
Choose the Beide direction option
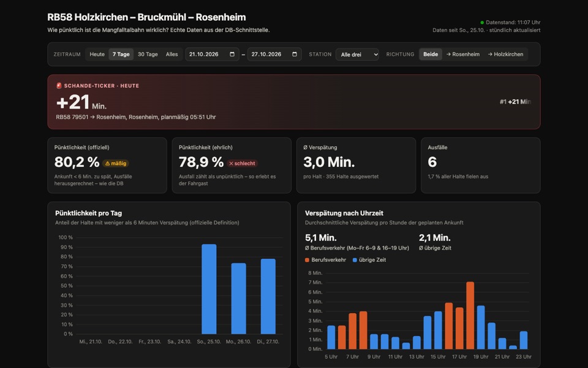[431, 54]
